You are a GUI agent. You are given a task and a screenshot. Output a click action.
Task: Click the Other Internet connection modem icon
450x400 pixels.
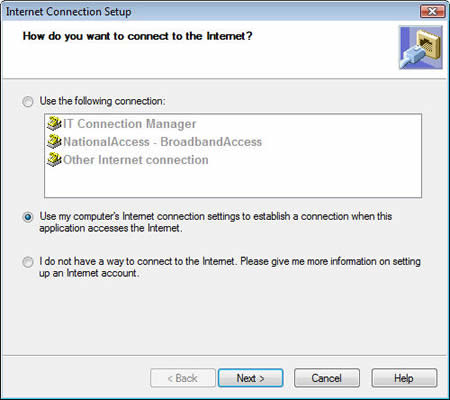[x=54, y=160]
